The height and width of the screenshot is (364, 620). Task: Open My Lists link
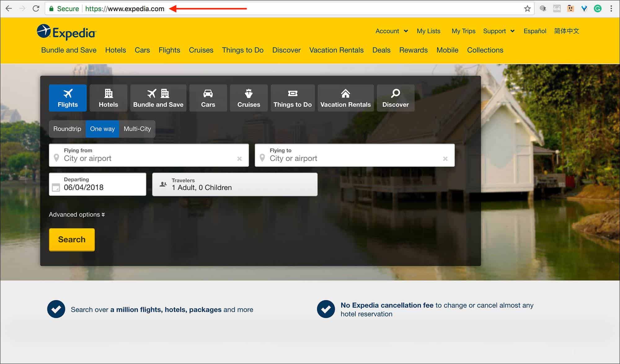click(x=428, y=31)
